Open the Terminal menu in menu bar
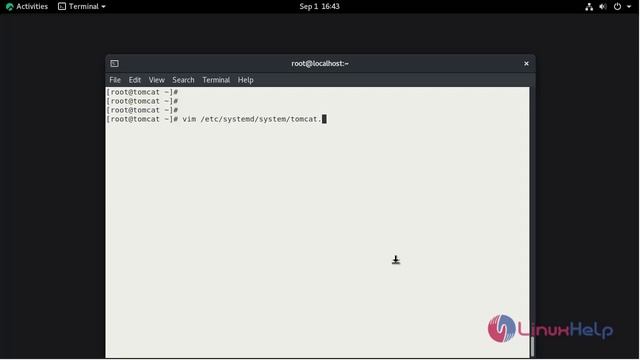This screenshot has width=640, height=360. pyautogui.click(x=216, y=80)
